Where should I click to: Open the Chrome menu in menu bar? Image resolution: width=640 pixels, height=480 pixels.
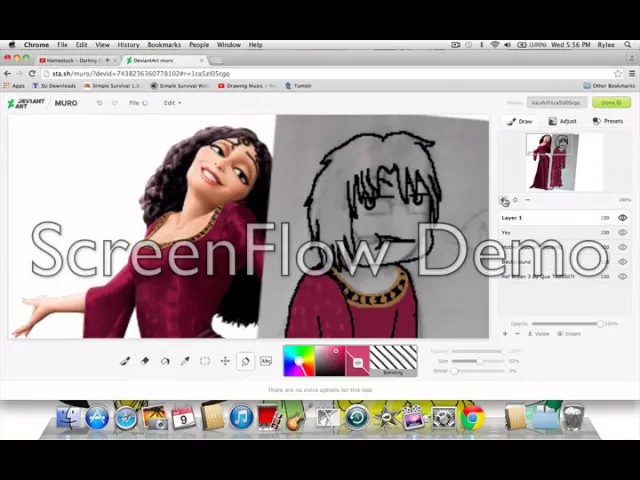36,45
